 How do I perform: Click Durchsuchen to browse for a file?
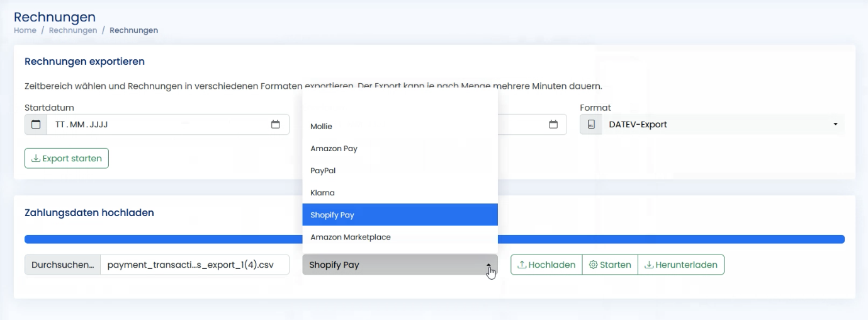pos(62,265)
